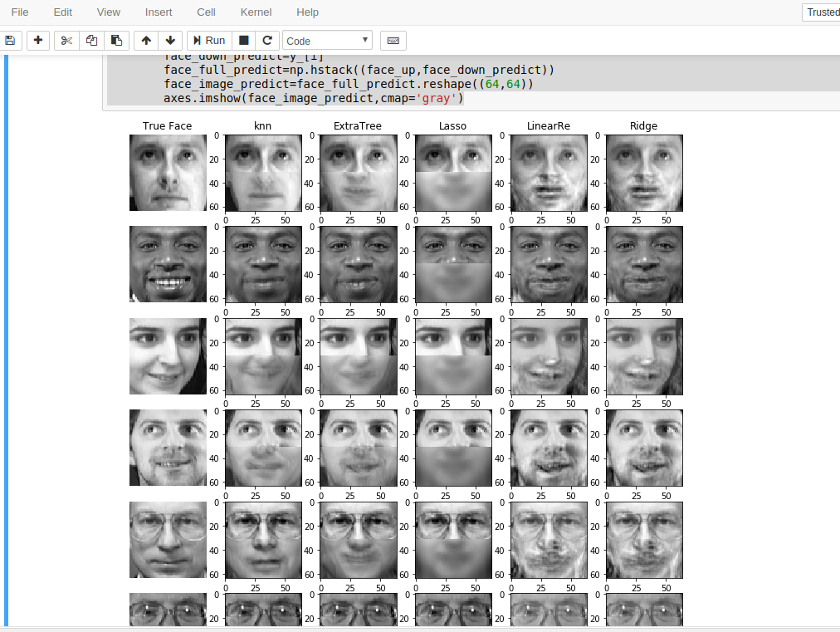840x632 pixels.
Task: Insert a new cell below with plus icon
Action: point(38,40)
